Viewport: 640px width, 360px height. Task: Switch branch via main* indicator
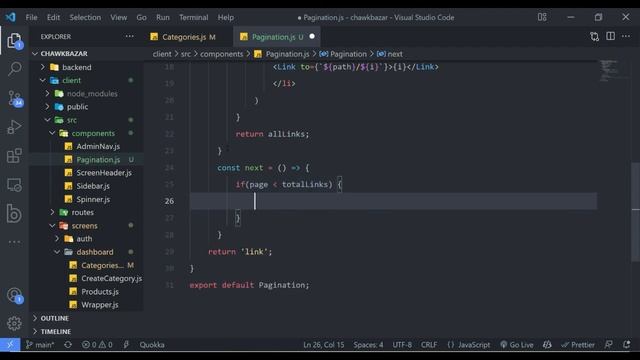(40, 345)
